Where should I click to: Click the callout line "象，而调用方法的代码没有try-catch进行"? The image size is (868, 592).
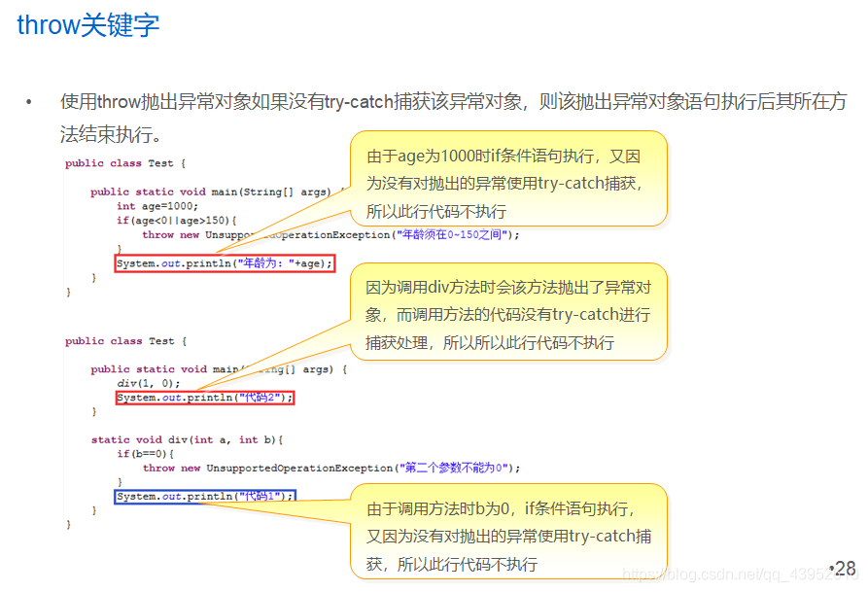click(507, 315)
